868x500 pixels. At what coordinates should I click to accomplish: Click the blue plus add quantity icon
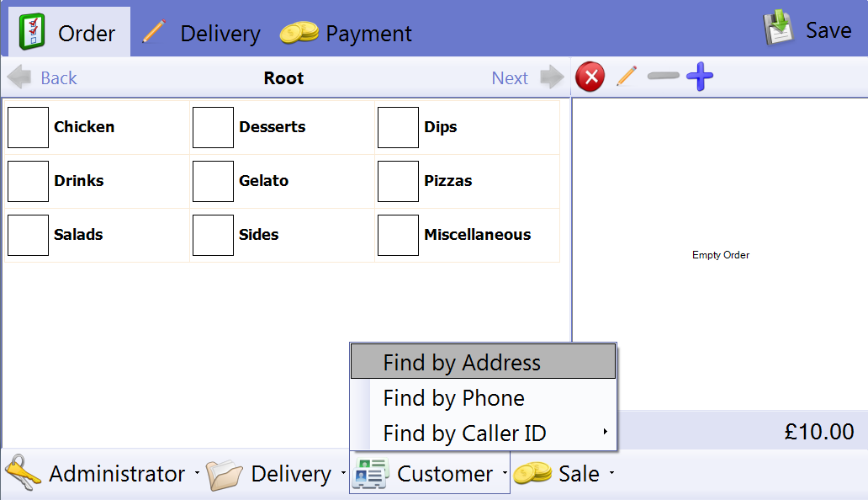pos(700,77)
